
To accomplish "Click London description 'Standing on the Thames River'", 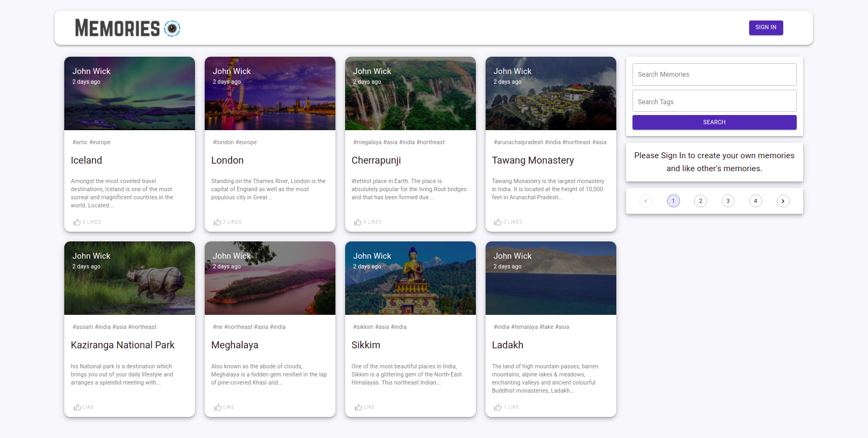I will [268, 190].
